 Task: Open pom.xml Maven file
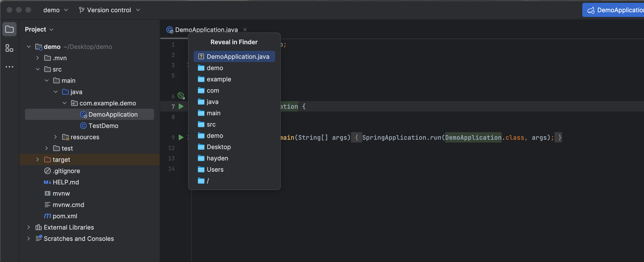click(65, 216)
